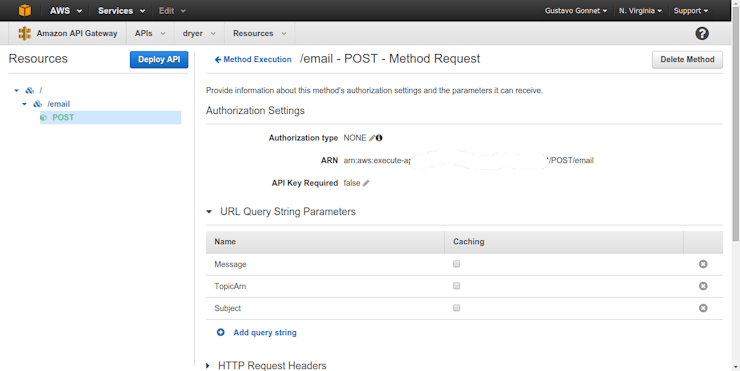740x371 pixels.
Task: Click the NONE authorization value
Action: [355, 138]
